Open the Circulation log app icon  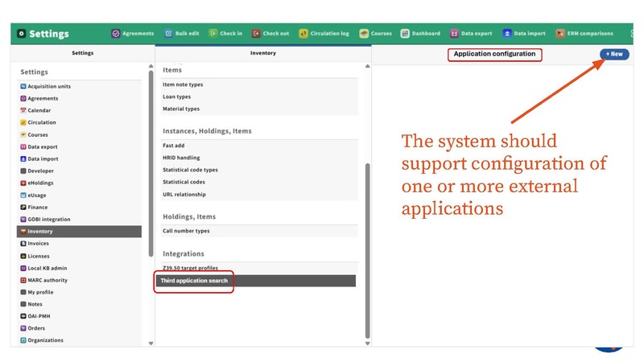click(x=303, y=34)
